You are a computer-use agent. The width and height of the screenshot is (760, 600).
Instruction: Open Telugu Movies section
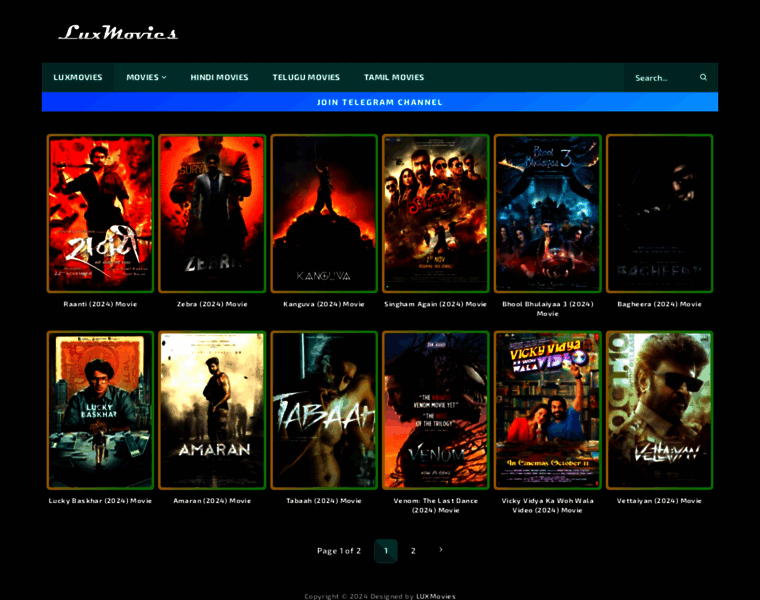click(x=306, y=77)
